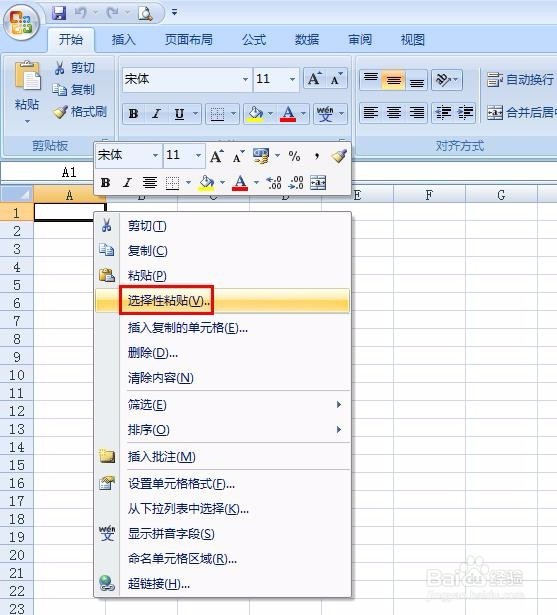This screenshot has width=557, height=615.
Task: Apply mini toolbar yellow fill color
Action: pos(206,182)
